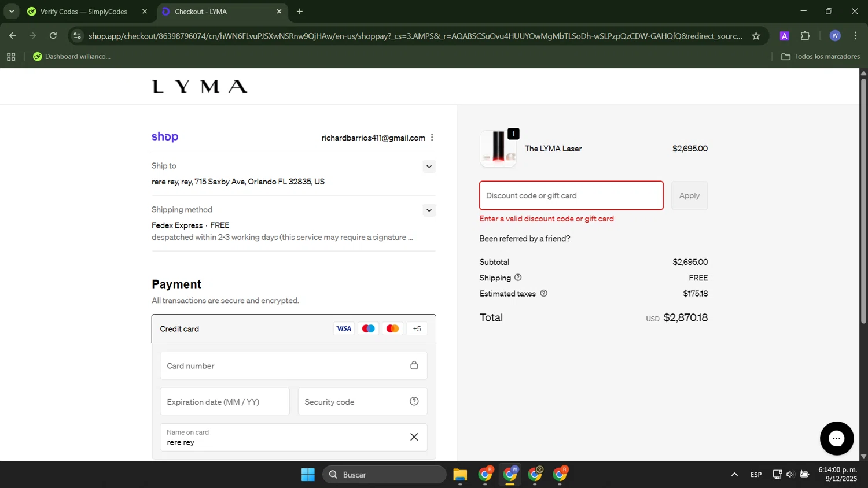
Task: Open the Been referred by a friend link
Action: point(525,239)
